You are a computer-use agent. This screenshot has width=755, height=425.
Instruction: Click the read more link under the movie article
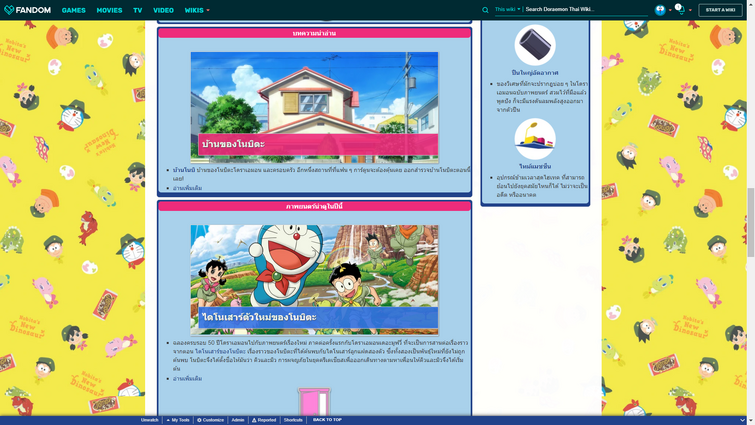point(187,379)
